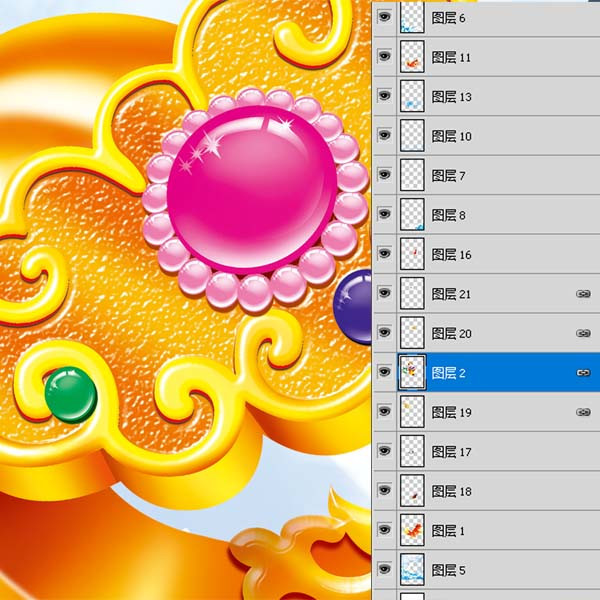Click the link icon on 图层 19

[583, 412]
